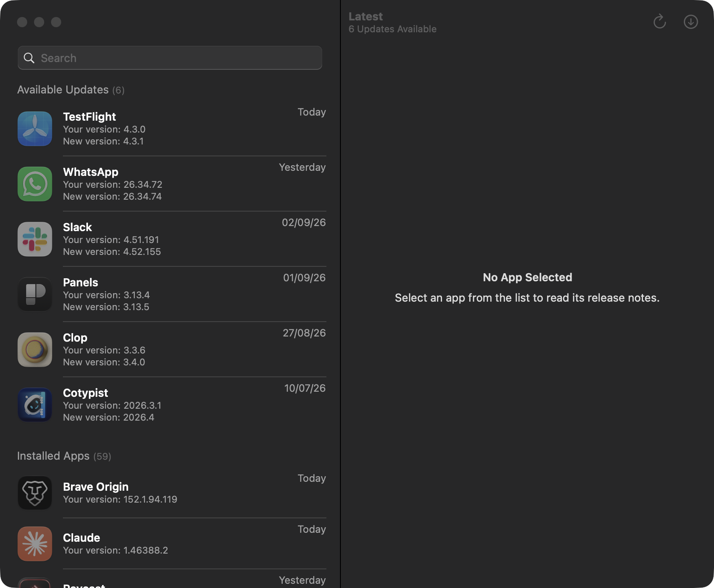
Task: Click 'New version: 4.3.1' text
Action: tap(103, 141)
